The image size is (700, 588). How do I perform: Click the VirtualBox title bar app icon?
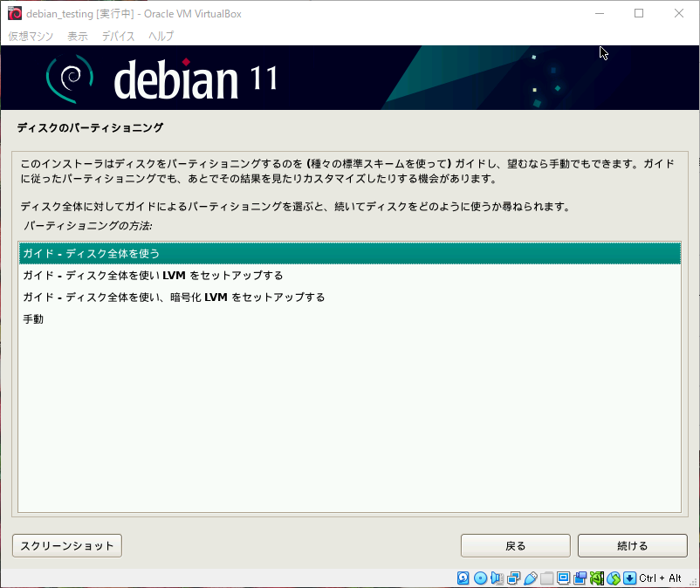click(x=15, y=13)
